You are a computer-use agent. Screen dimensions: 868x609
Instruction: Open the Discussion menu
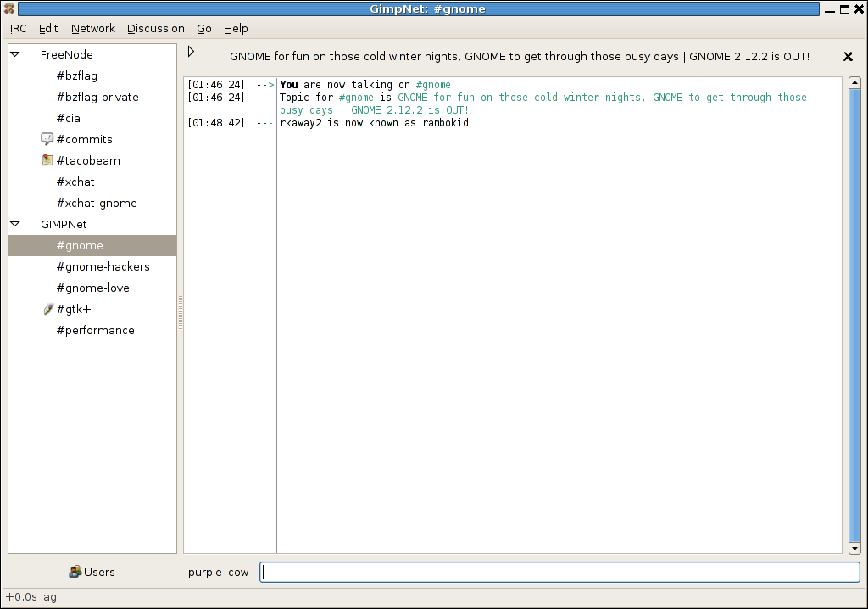coord(156,28)
